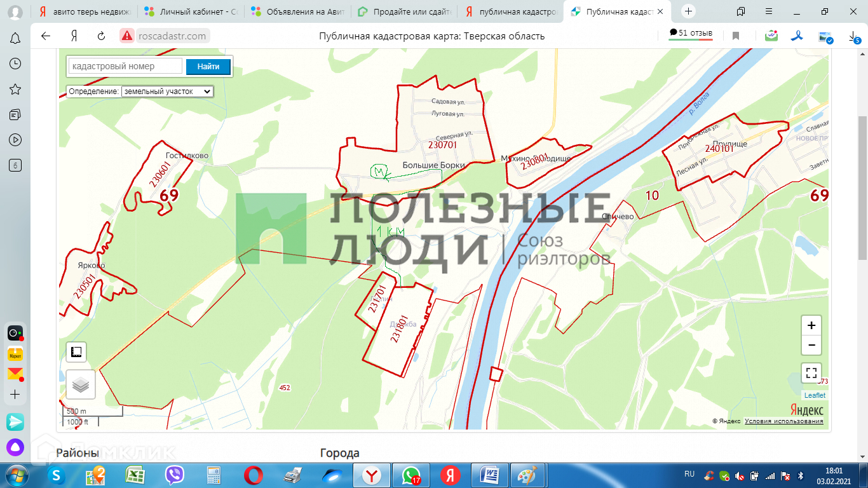
Task: Open Viber from the taskbar
Action: point(174,475)
